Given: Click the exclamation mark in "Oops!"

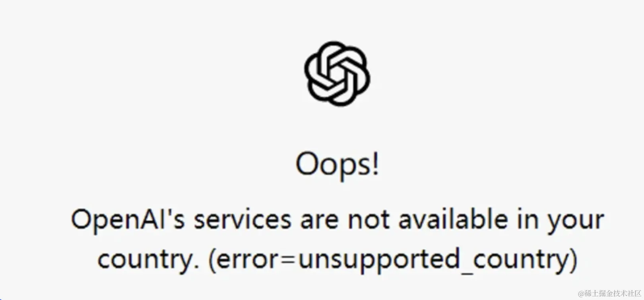Looking at the screenshot, I should click(374, 163).
